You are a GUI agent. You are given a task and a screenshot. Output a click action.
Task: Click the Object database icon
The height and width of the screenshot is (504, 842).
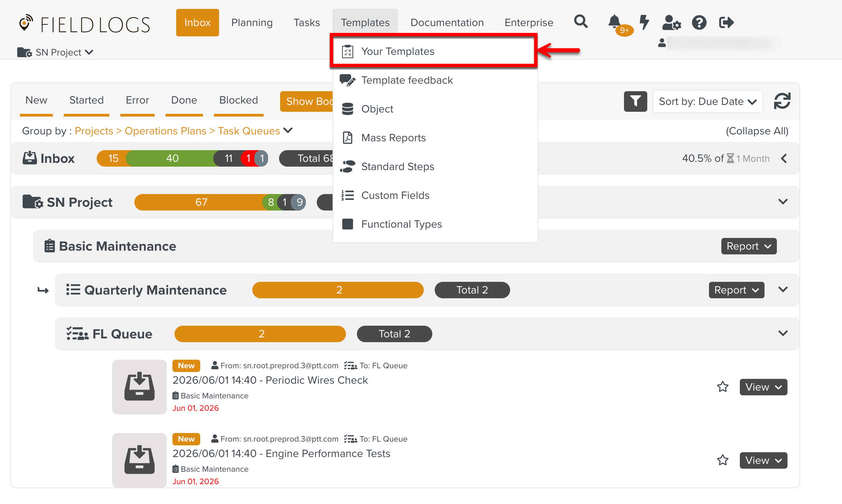coord(348,109)
